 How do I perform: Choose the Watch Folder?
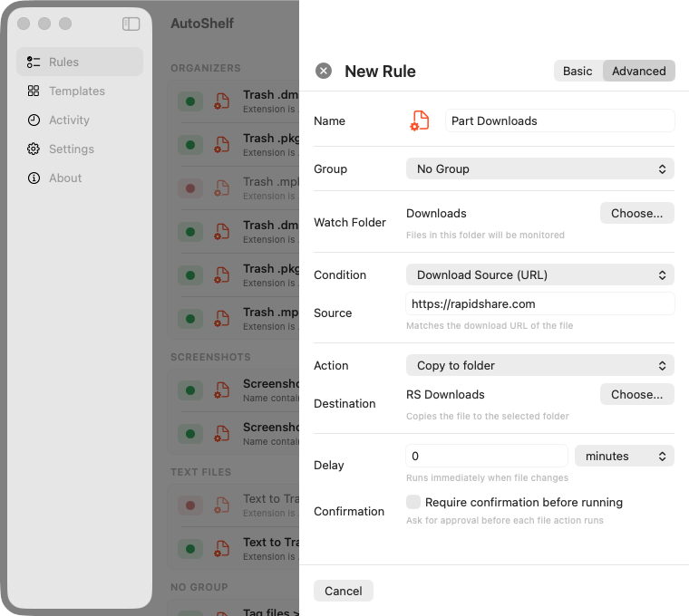(636, 214)
